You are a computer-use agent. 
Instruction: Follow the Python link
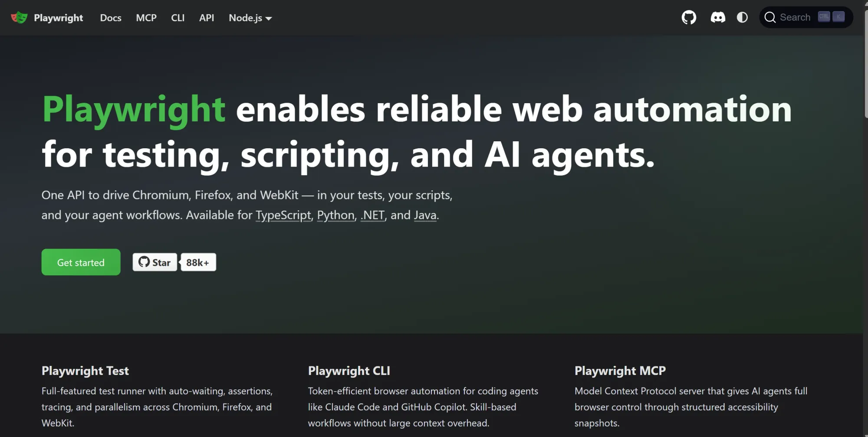pyautogui.click(x=336, y=215)
